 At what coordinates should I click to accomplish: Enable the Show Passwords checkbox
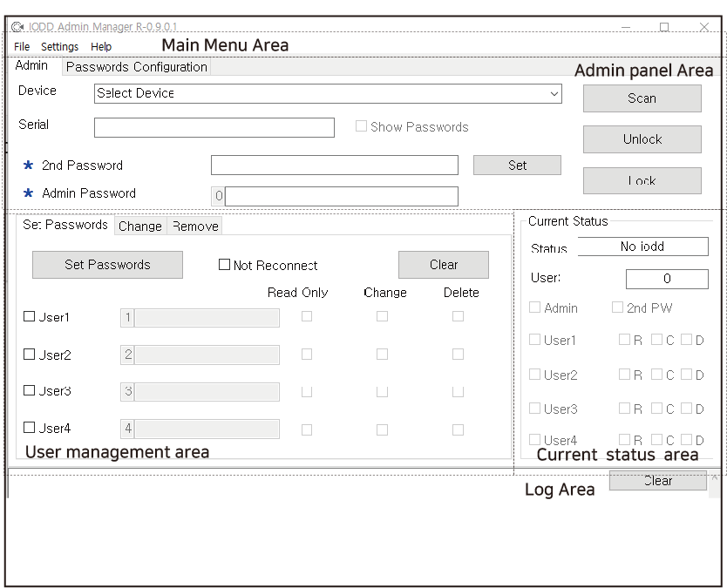click(360, 126)
